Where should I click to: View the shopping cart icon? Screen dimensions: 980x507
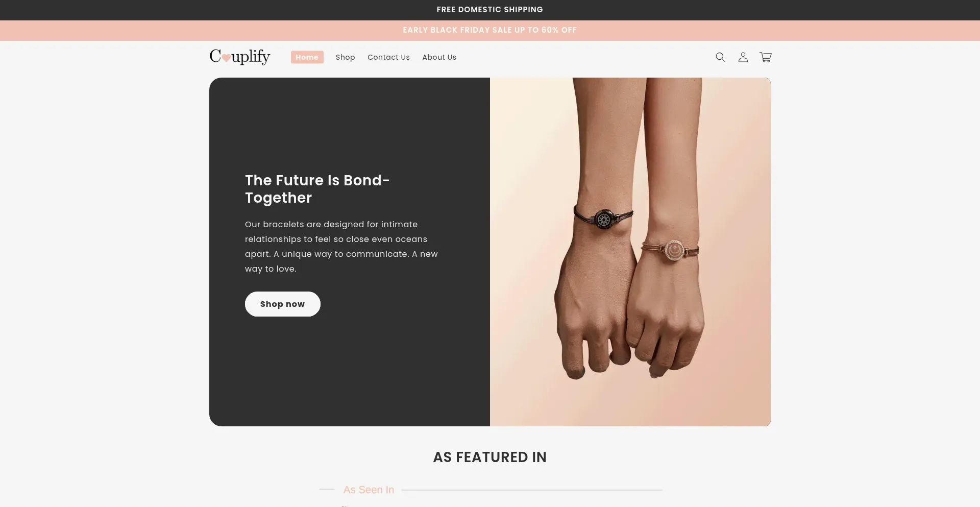(766, 57)
